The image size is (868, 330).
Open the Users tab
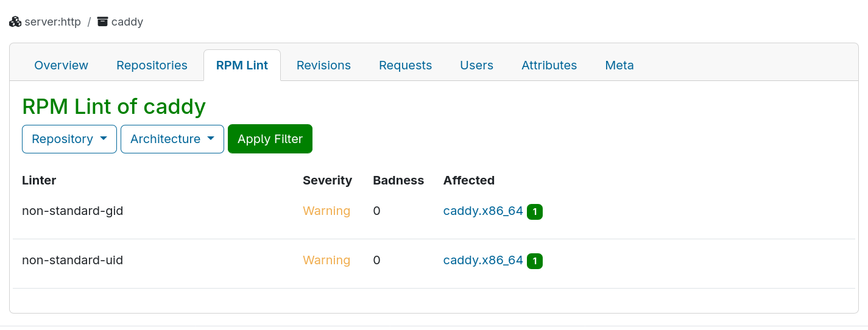(476, 65)
